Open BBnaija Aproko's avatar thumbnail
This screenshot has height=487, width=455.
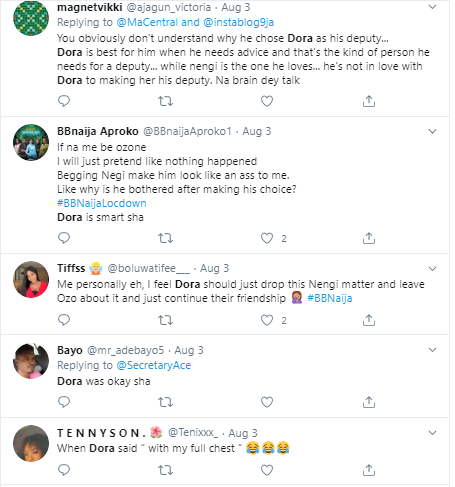point(31,142)
